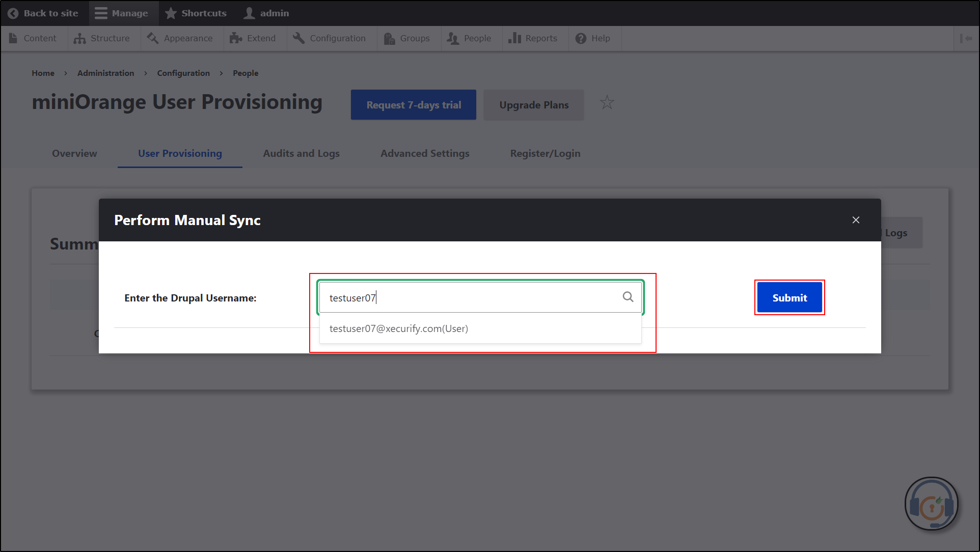Screen dimensions: 980x552
Task: Click Request 7-days trial
Action: point(413,105)
